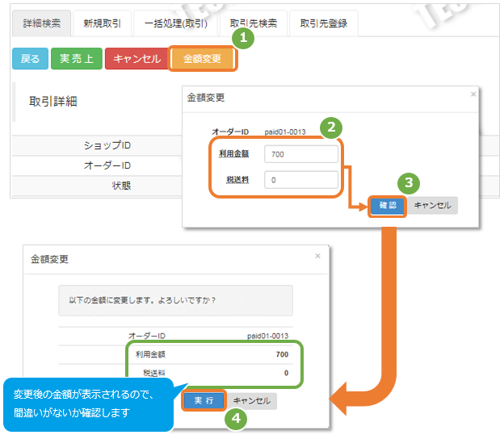
Task: Click the オーダーID label in confirmation dialog
Action: 147,336
